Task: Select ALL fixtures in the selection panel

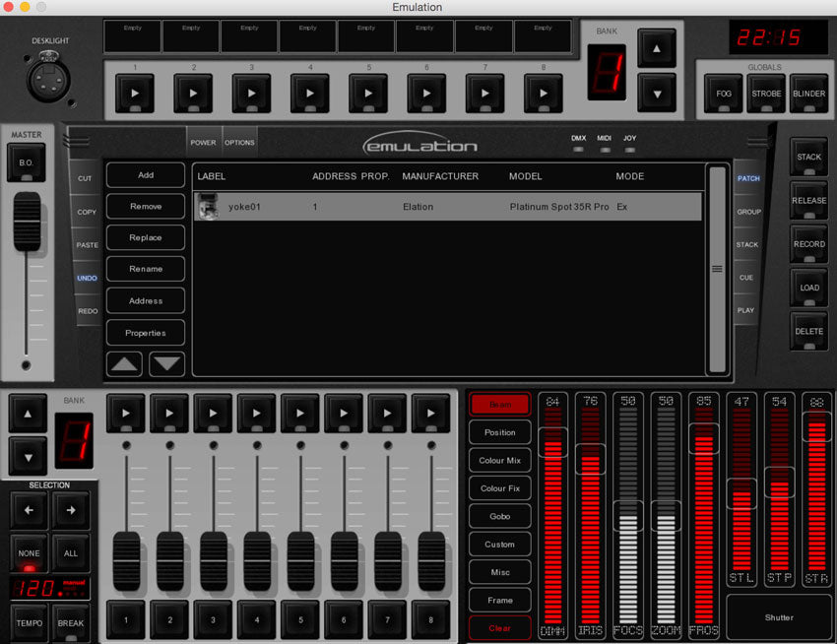Action: [71, 553]
